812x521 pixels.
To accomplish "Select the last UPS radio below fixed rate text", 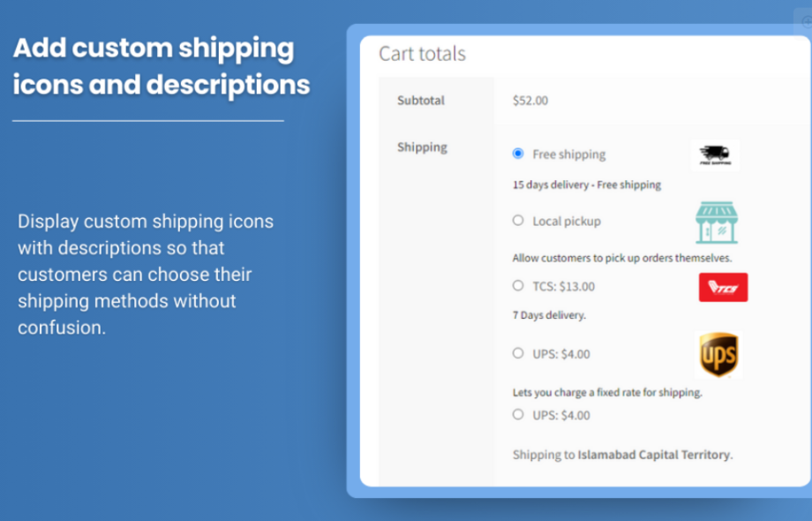I will coord(518,414).
